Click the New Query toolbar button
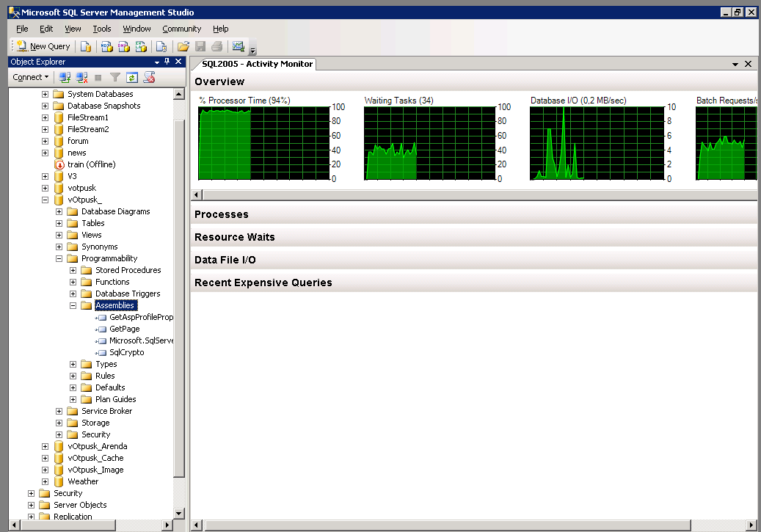This screenshot has height=532, width=761. click(44, 47)
